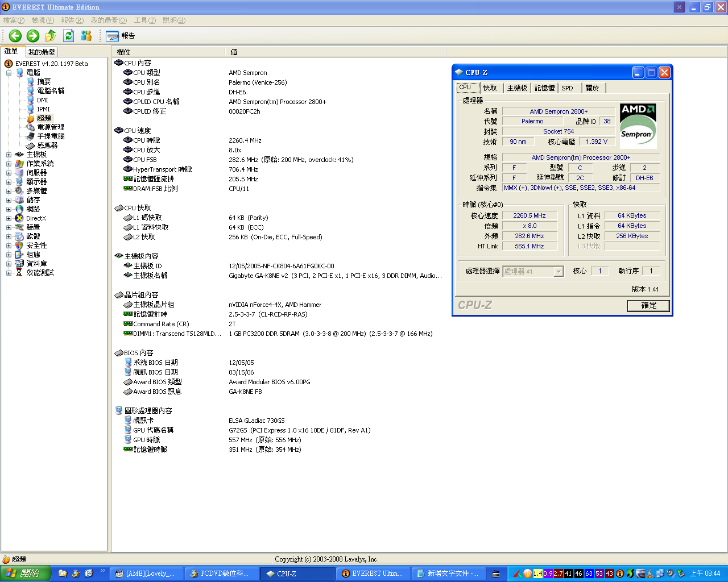
Task: Switch to PCDVD數位科 taskbar window
Action: (x=222, y=573)
